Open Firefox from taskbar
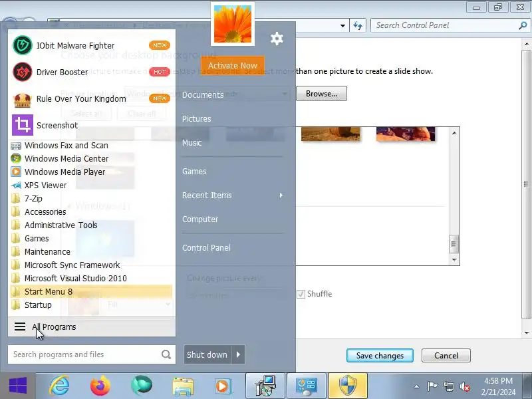This screenshot has width=532, height=399. (x=100, y=386)
